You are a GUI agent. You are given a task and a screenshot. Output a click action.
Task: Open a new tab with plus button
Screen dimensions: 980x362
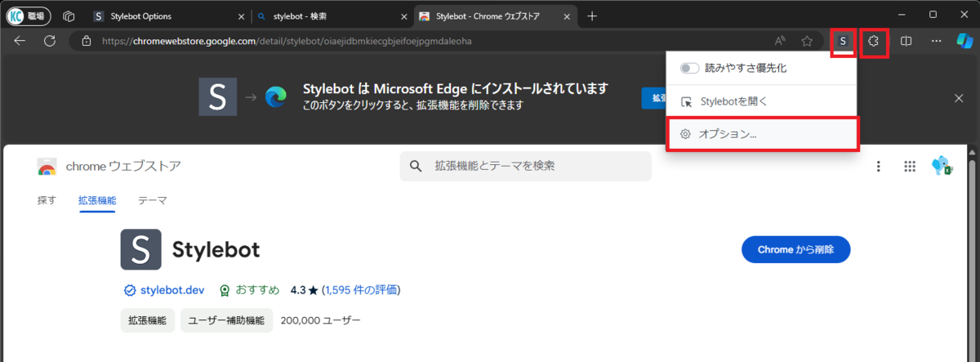[x=592, y=16]
